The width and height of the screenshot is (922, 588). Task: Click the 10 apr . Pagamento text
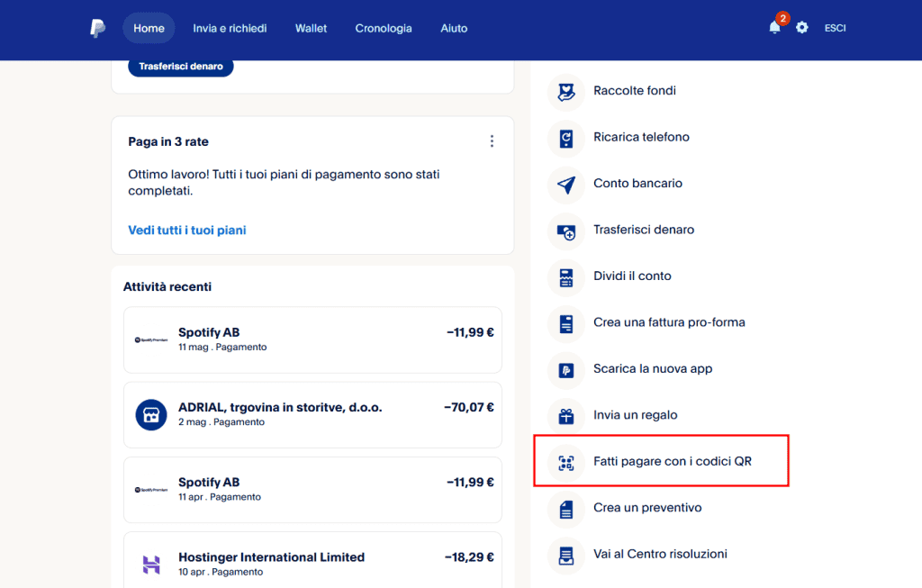(x=221, y=572)
